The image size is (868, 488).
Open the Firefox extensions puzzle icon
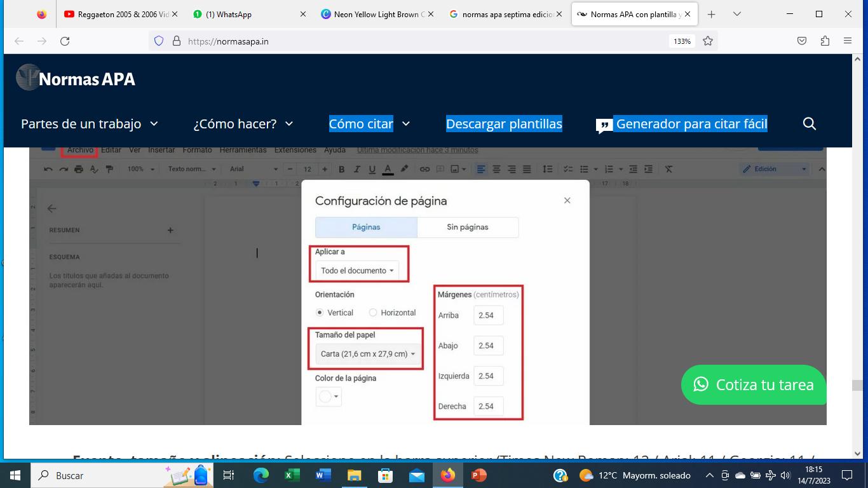coord(825,41)
